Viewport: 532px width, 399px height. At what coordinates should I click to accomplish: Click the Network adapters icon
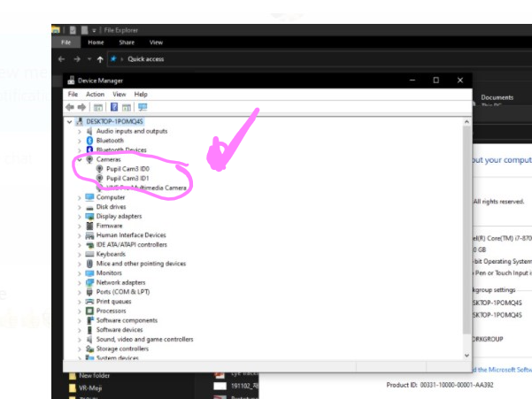pyautogui.click(x=89, y=283)
